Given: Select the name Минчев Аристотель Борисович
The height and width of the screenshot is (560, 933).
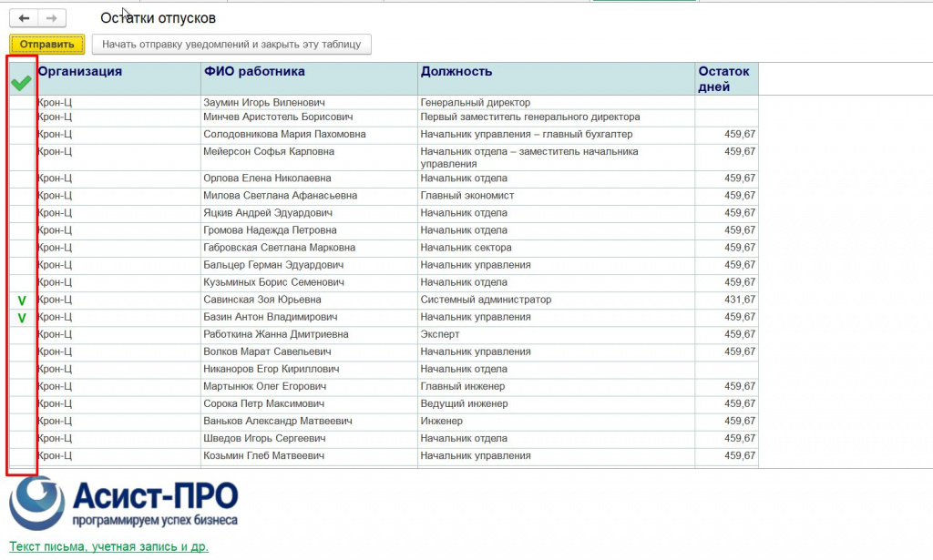Looking at the screenshot, I should click(278, 117).
